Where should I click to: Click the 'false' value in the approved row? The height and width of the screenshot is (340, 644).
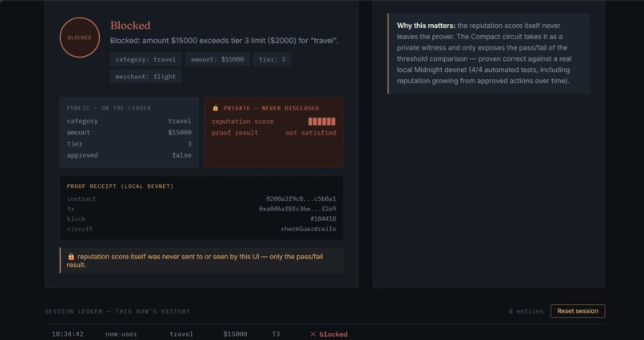pyautogui.click(x=181, y=155)
